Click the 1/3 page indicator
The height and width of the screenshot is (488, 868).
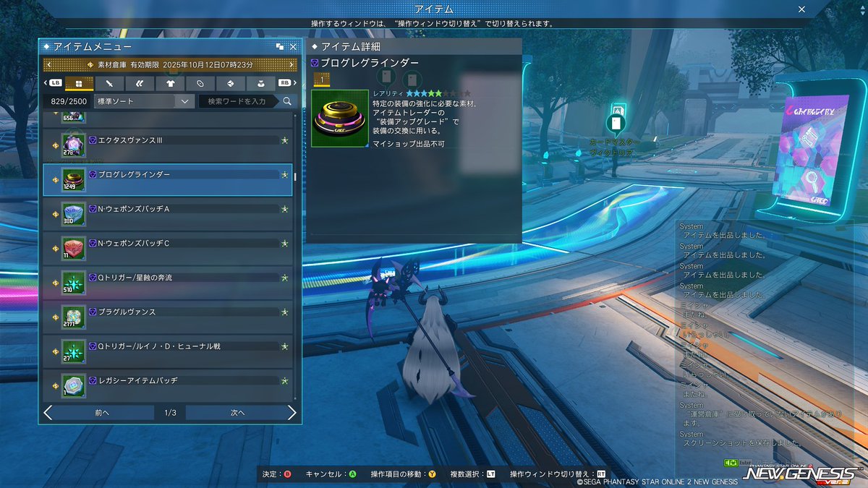(171, 413)
